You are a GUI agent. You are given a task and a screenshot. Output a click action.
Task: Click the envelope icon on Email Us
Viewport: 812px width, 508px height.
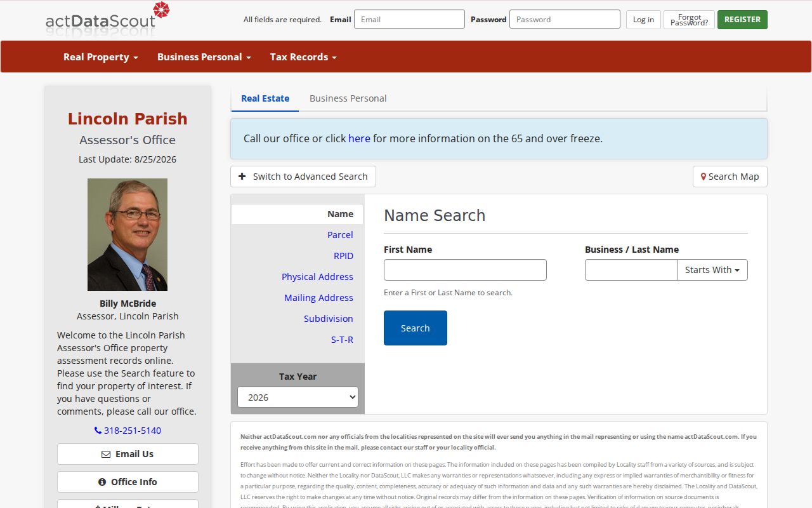tap(106, 454)
